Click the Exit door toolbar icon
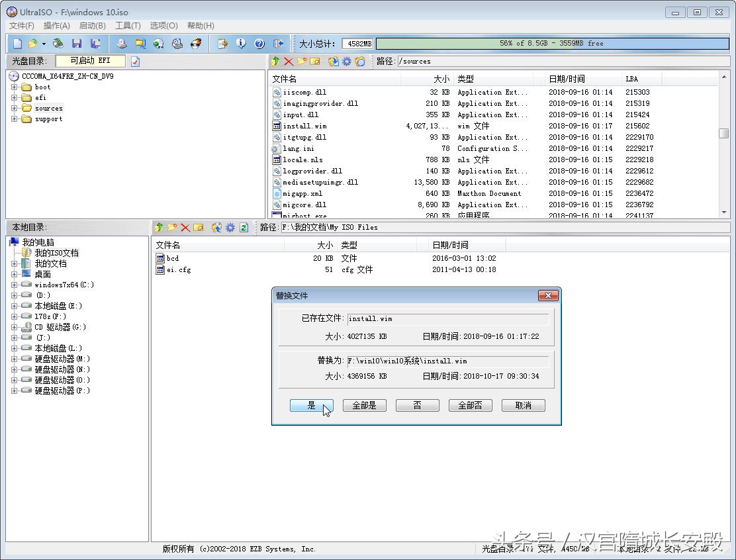Screen dimensions: 736x560 point(279,44)
